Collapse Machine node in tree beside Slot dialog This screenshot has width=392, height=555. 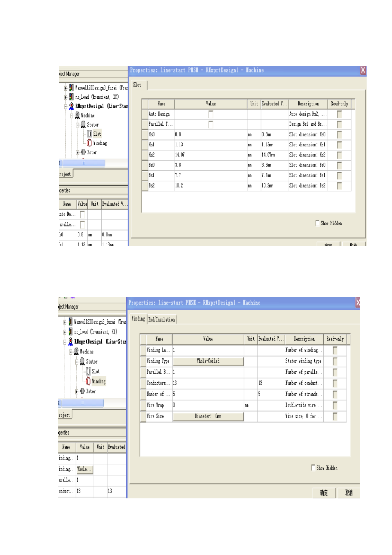click(x=72, y=116)
